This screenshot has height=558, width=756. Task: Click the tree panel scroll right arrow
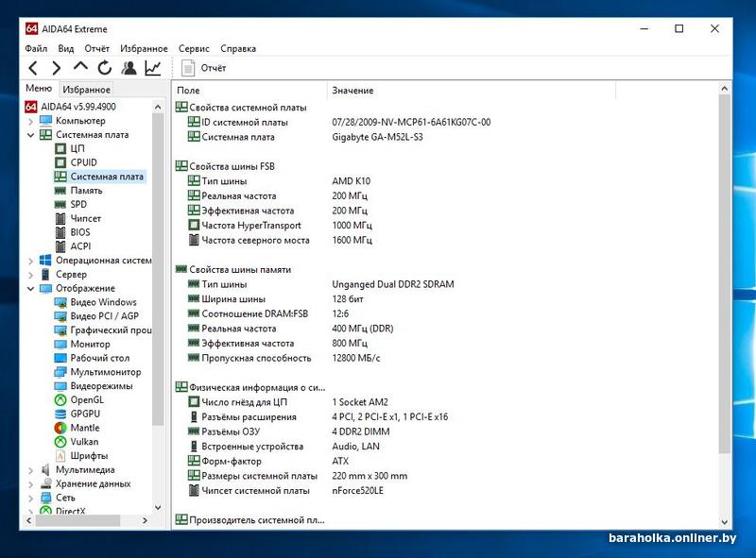[145, 521]
